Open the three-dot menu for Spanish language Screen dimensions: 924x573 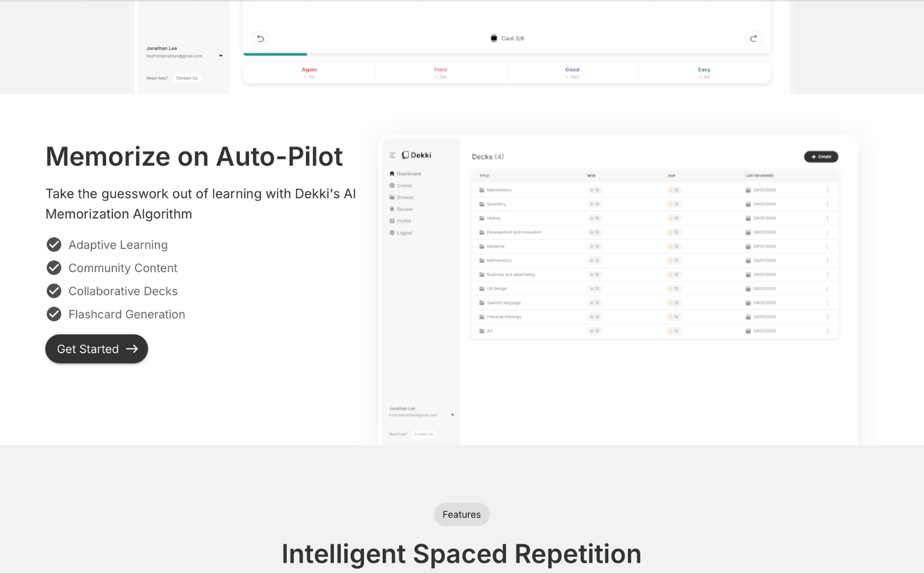[828, 303]
